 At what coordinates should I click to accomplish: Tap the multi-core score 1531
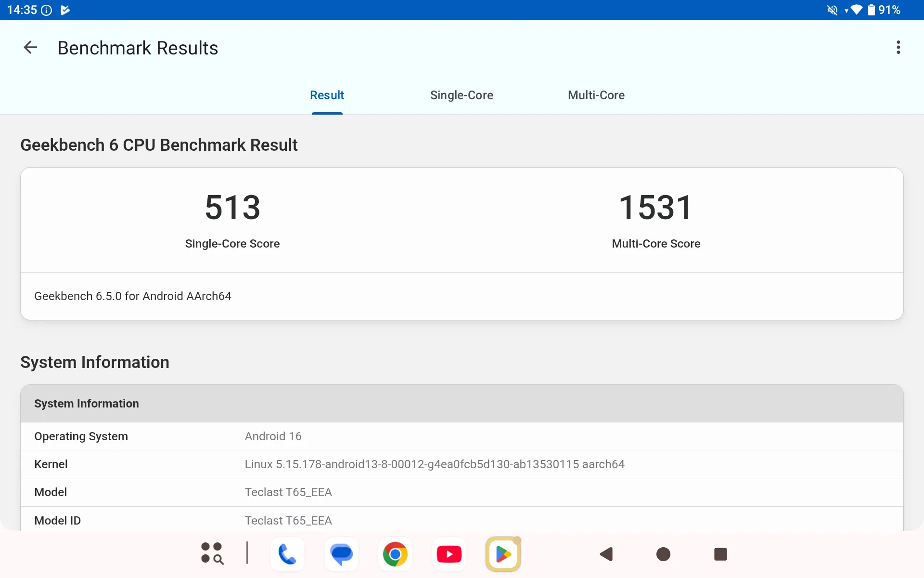655,208
